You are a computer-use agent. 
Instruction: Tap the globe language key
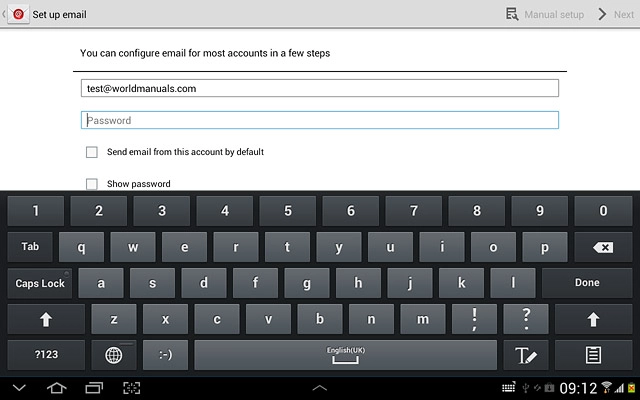click(x=113, y=355)
